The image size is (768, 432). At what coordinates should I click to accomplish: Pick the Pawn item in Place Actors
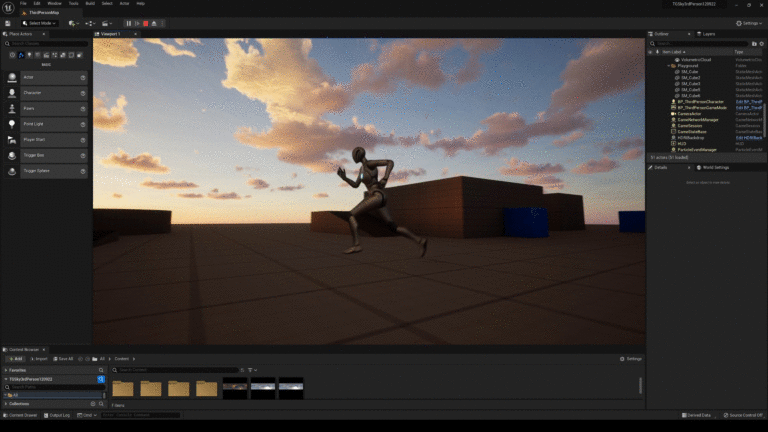pyautogui.click(x=47, y=109)
